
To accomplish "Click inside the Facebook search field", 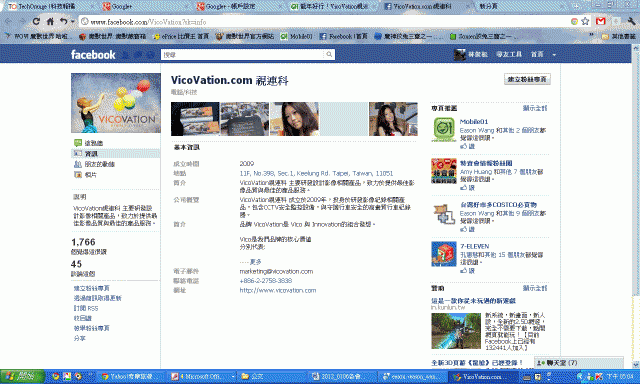I will click(243, 55).
